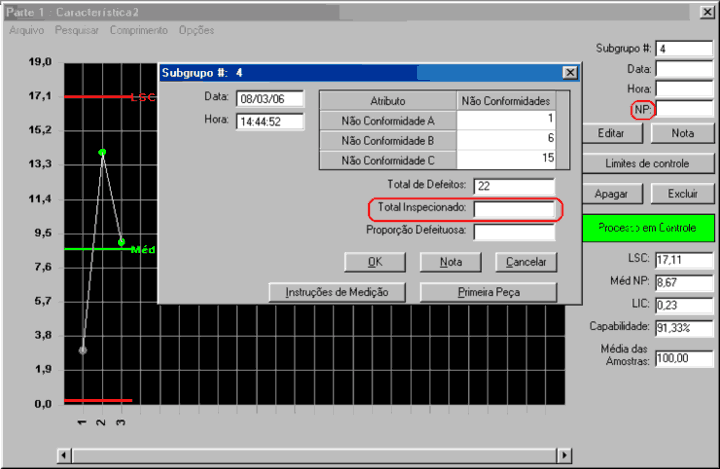Click the Primeira Peça button

[x=489, y=292]
